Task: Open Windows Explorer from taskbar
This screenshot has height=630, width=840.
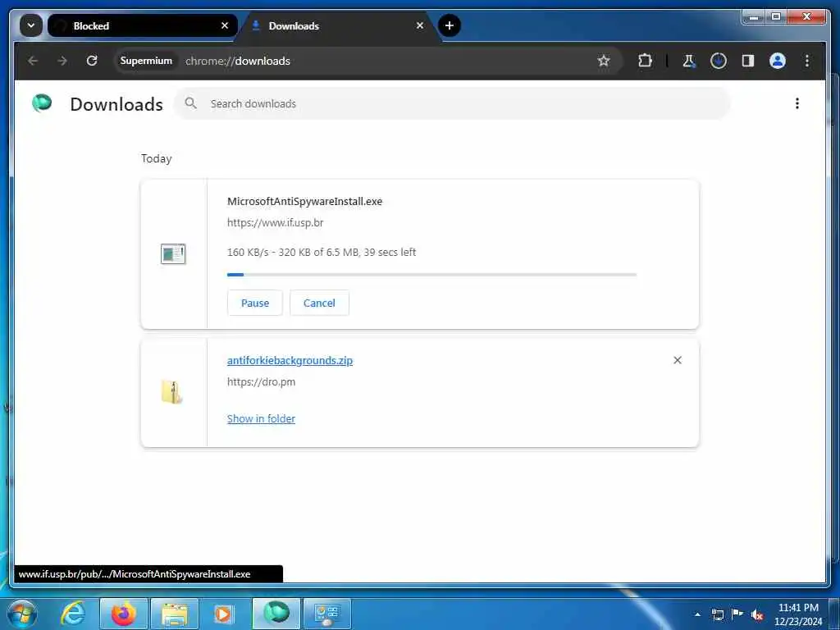Action: [x=175, y=614]
